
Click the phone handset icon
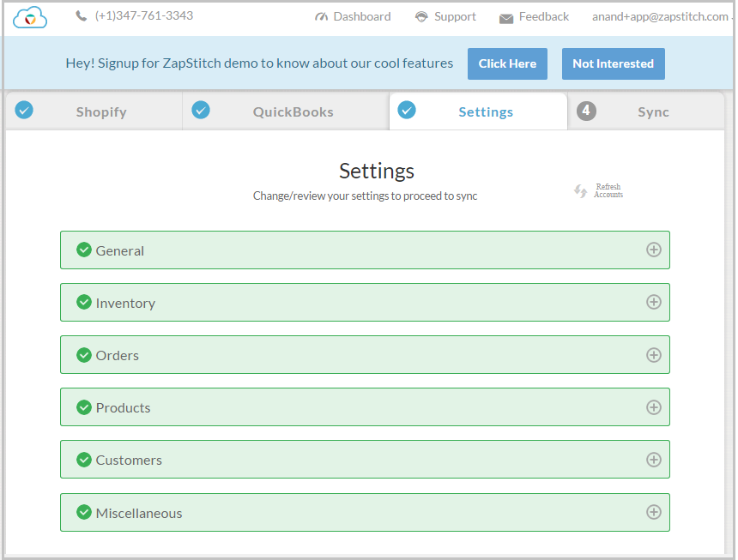(81, 16)
